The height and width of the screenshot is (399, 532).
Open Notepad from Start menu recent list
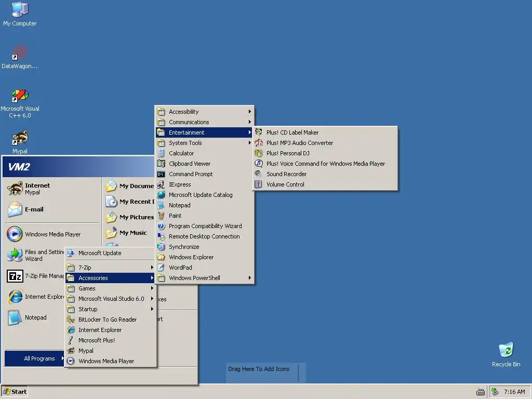[35, 317]
